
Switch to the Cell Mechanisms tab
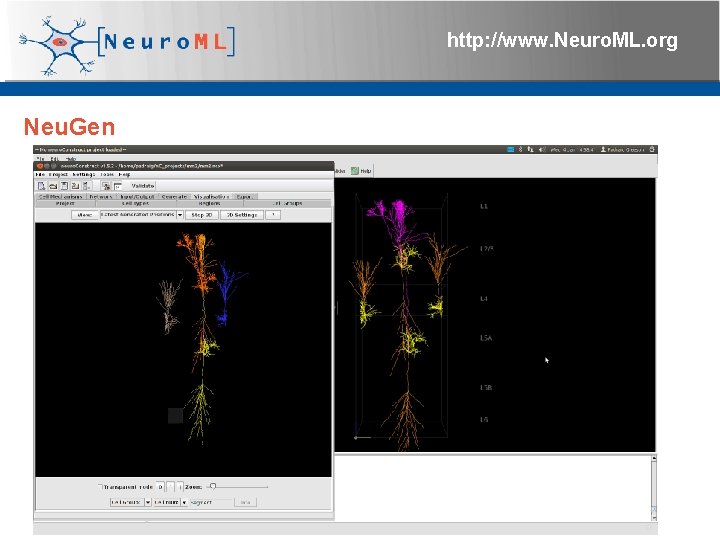61,197
